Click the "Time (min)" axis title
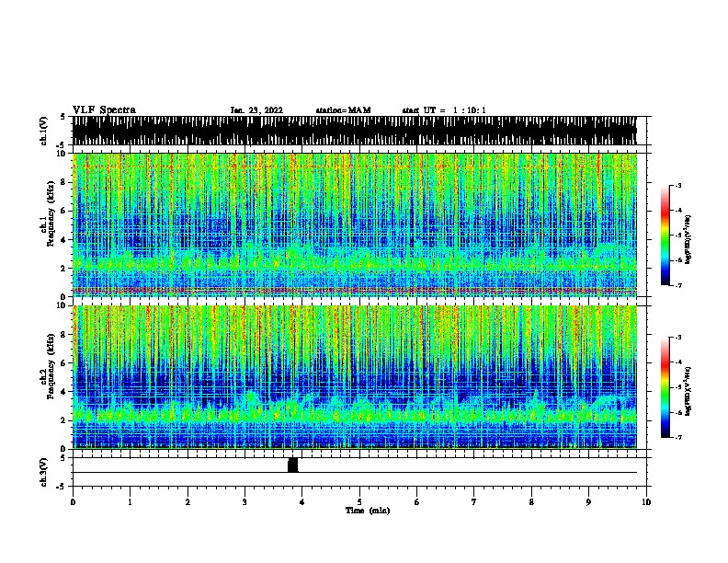 [368, 511]
